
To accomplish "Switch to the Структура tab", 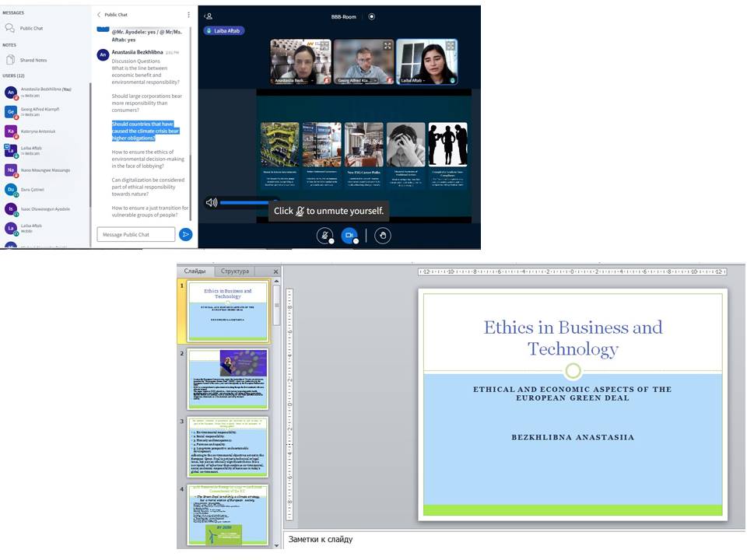I will [x=234, y=271].
